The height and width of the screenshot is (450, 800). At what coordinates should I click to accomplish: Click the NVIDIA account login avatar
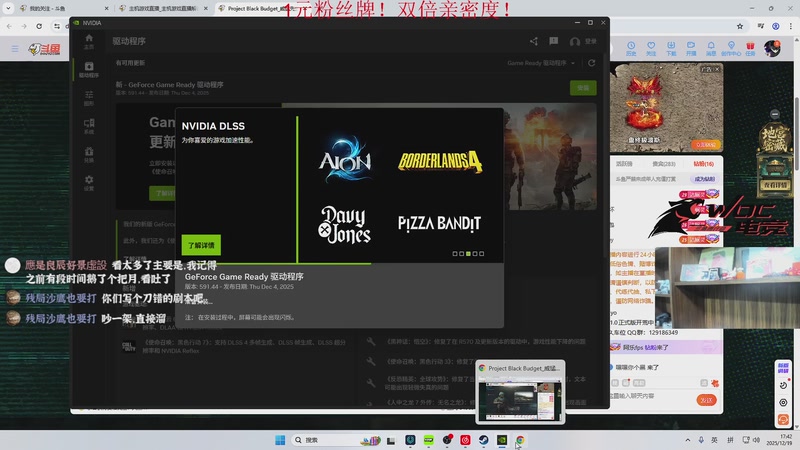coord(575,41)
